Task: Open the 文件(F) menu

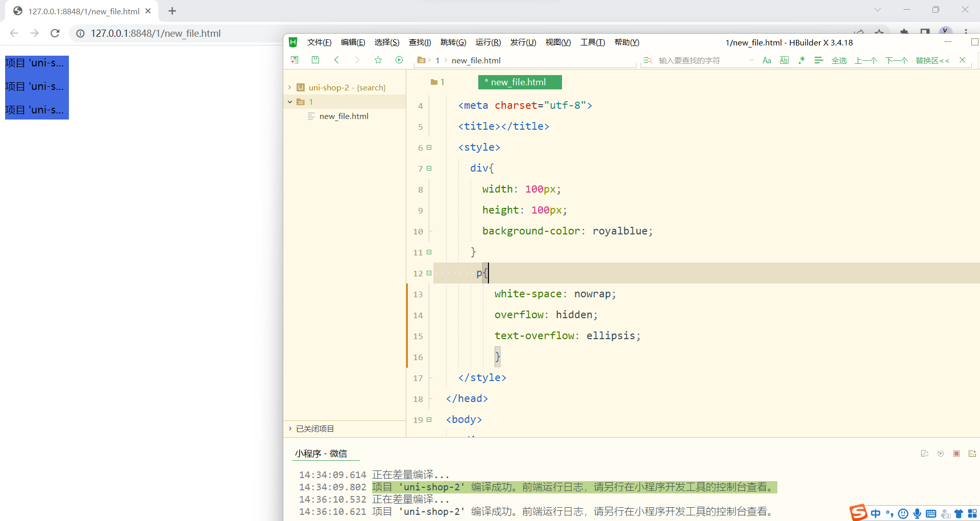Action: point(320,42)
